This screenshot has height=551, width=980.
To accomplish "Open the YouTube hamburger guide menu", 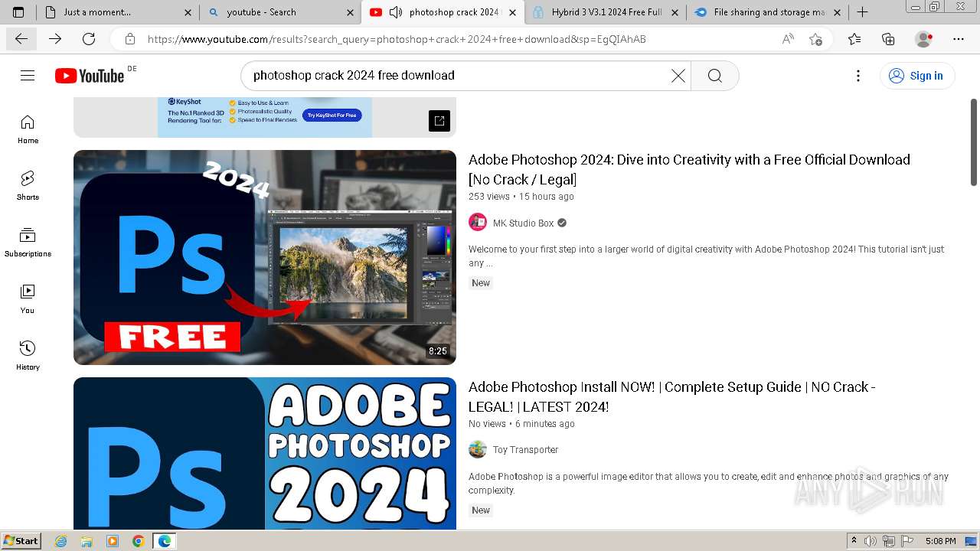I will 28,75.
